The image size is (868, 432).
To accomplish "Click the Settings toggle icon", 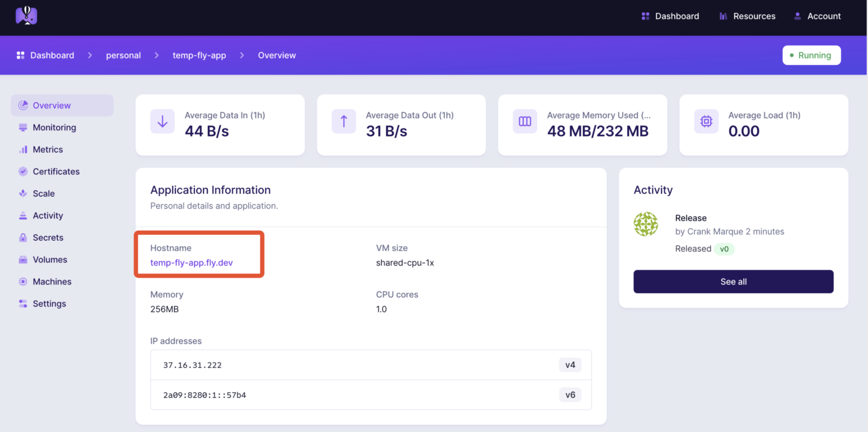I will pyautogui.click(x=23, y=304).
